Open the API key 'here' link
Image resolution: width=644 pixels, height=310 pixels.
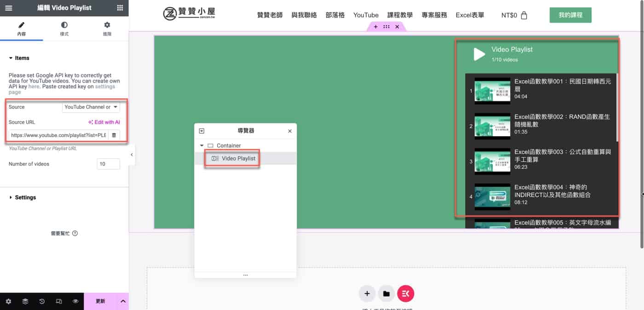[x=34, y=86]
